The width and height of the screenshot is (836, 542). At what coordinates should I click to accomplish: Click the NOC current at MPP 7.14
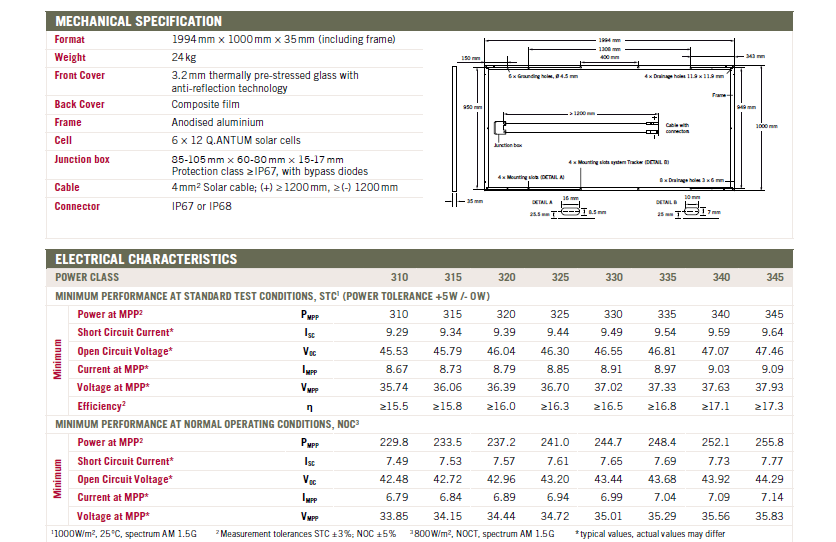[x=773, y=497]
